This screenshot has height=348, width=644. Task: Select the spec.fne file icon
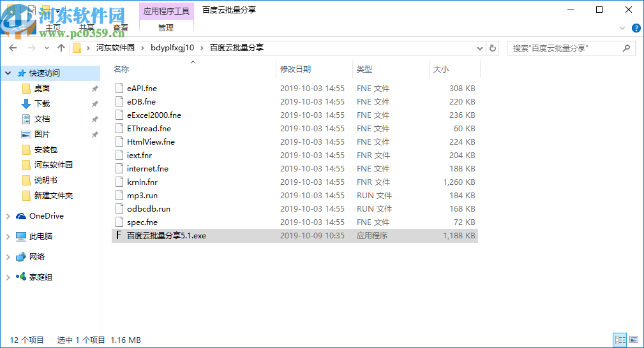pyautogui.click(x=119, y=222)
